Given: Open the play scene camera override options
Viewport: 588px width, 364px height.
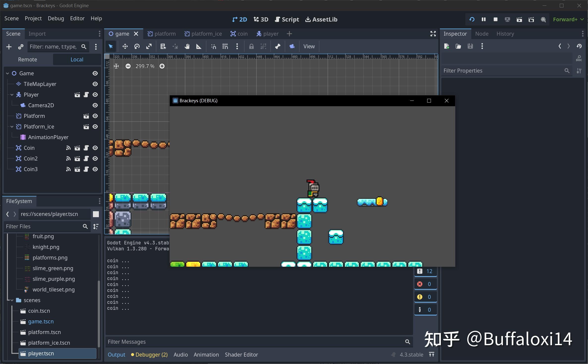Looking at the screenshot, I should click(292, 46).
